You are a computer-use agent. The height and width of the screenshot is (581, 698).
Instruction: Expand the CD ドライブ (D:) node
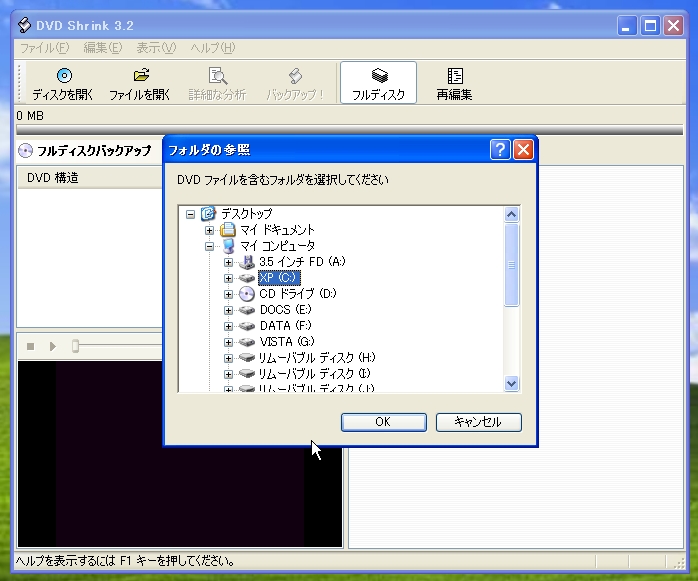228,294
